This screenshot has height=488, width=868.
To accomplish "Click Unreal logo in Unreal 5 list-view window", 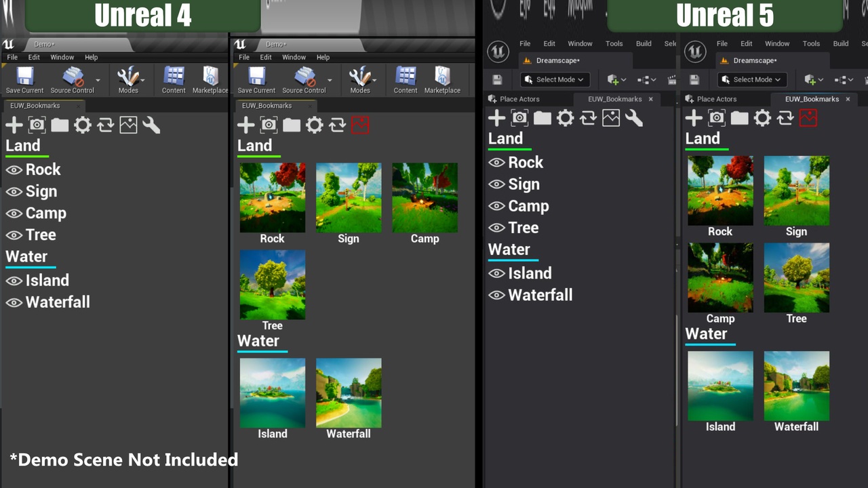I will (x=498, y=52).
